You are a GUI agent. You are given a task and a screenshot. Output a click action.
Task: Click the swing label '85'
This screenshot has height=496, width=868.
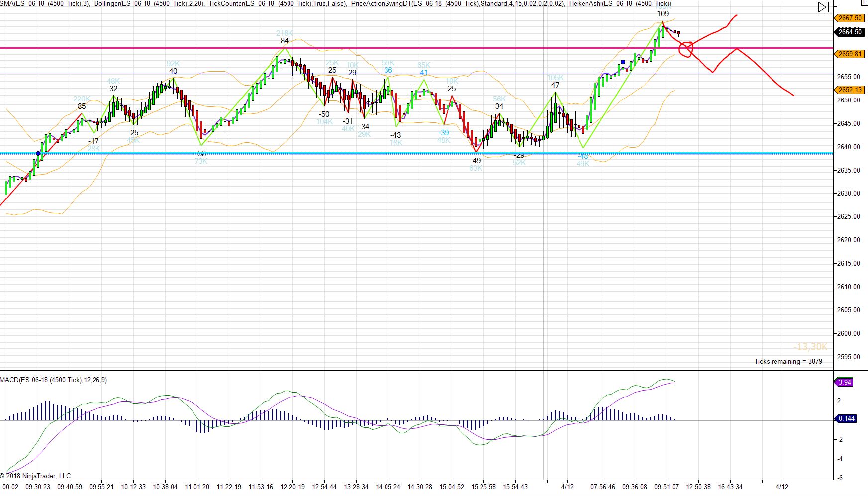point(82,106)
